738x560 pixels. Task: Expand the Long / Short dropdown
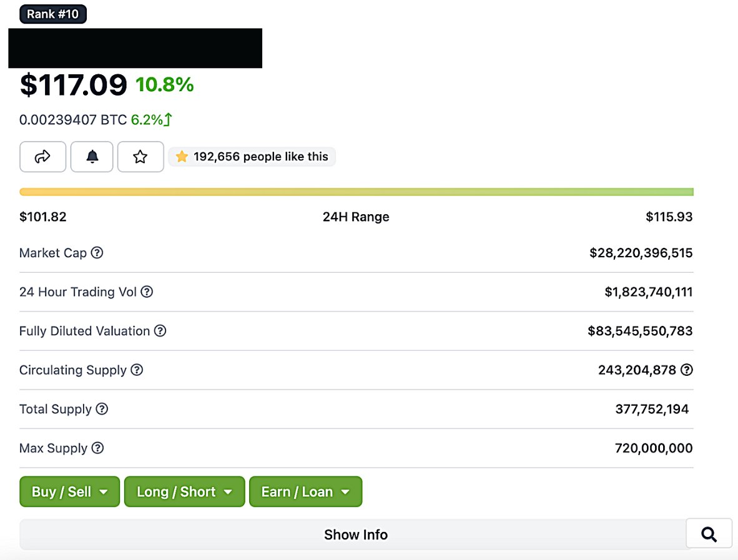click(x=184, y=491)
